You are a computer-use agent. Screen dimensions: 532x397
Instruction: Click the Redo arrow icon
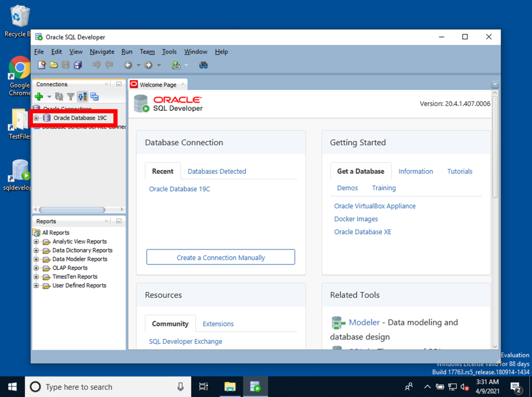pos(109,65)
